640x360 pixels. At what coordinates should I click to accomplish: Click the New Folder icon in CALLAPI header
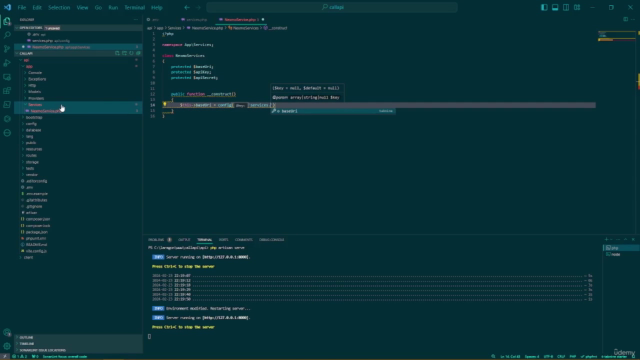coord(124,53)
